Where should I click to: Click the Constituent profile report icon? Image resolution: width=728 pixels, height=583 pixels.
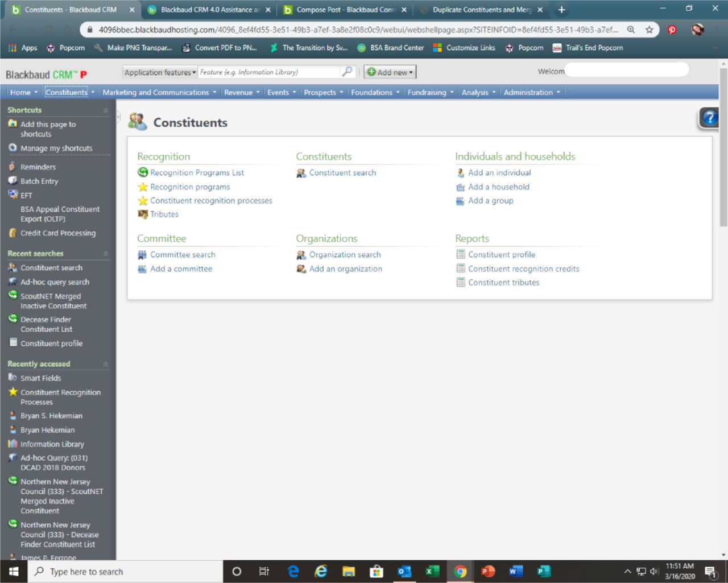pyautogui.click(x=461, y=254)
